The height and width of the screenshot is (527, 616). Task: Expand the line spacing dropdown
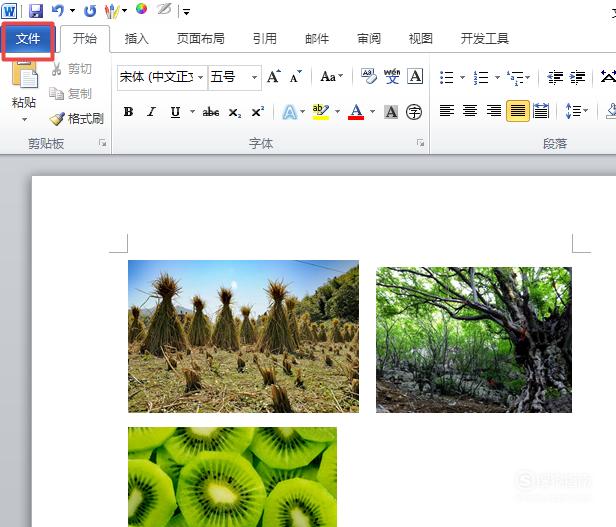click(586, 111)
